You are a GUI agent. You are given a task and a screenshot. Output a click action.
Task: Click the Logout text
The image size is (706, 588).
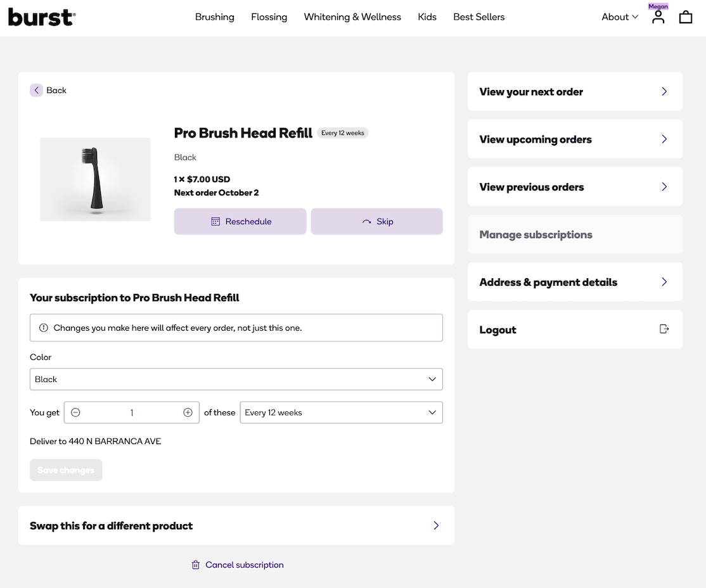point(497,329)
